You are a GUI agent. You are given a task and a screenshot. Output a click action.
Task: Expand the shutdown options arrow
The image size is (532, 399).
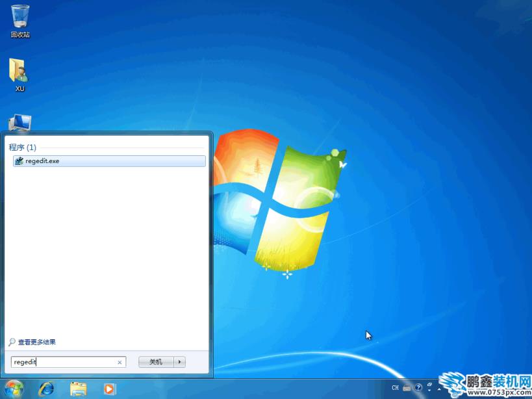[179, 362]
